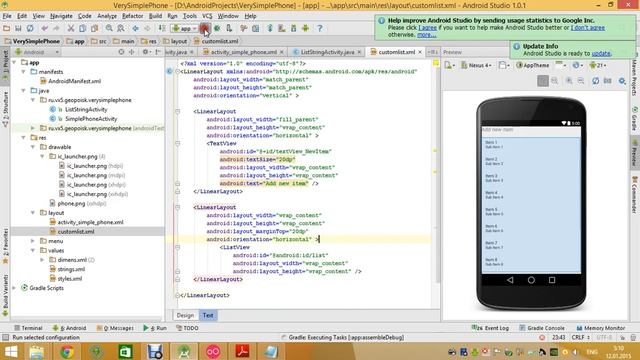This screenshot has width=640, height=360.
Task: Expand the menu folder in tree
Action: [33, 241]
